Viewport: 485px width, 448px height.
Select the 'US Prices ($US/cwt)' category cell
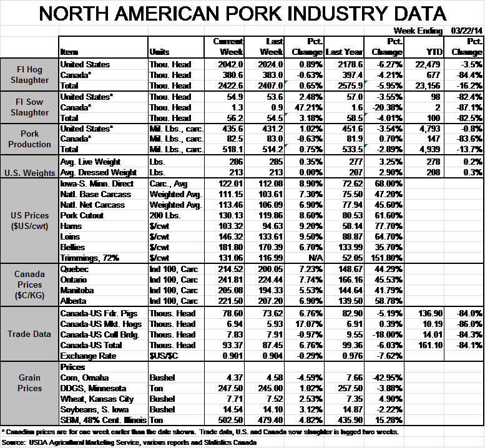[29, 221]
